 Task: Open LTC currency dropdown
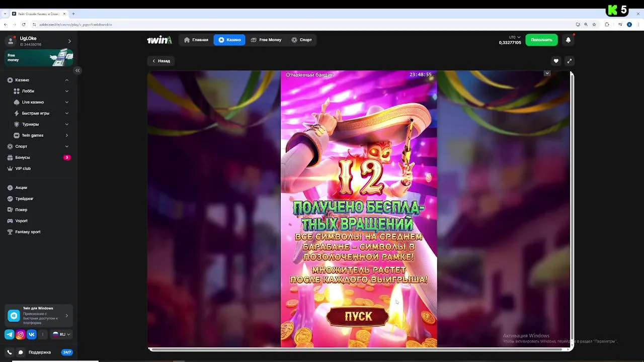coord(515,37)
